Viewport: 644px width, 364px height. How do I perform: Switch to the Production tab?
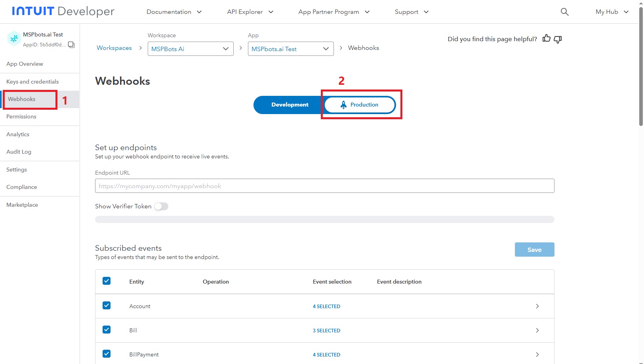pyautogui.click(x=360, y=105)
